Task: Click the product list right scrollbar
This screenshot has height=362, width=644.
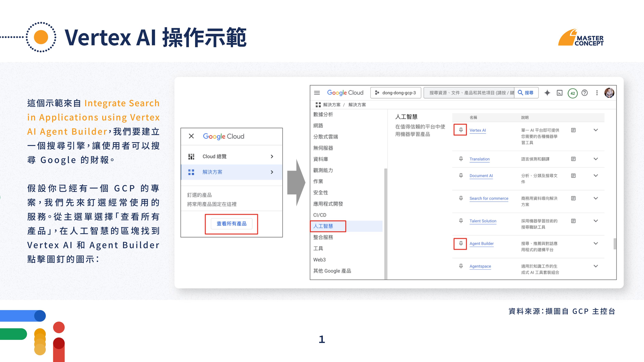Action: [x=615, y=244]
